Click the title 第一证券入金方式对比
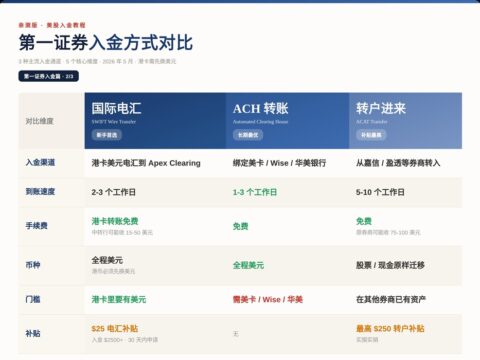The height and width of the screenshot is (360, 480). [106, 43]
